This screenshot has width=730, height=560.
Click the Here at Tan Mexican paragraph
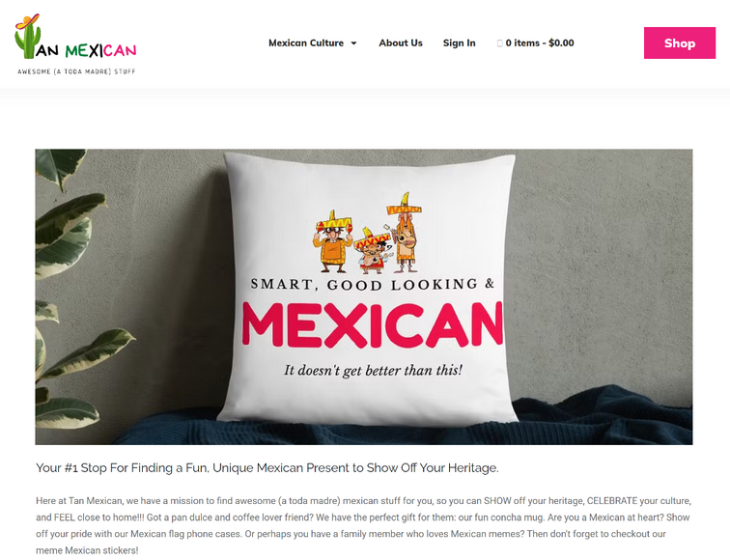point(364,525)
